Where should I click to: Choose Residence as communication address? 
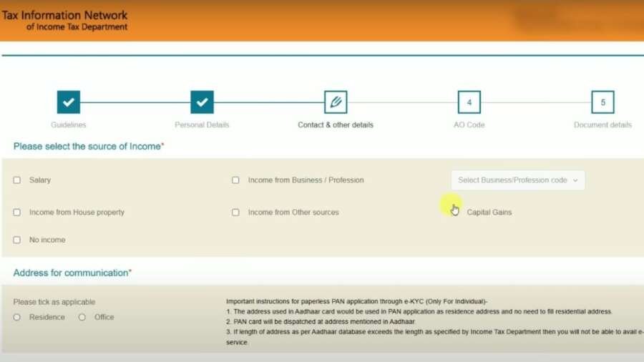point(17,317)
